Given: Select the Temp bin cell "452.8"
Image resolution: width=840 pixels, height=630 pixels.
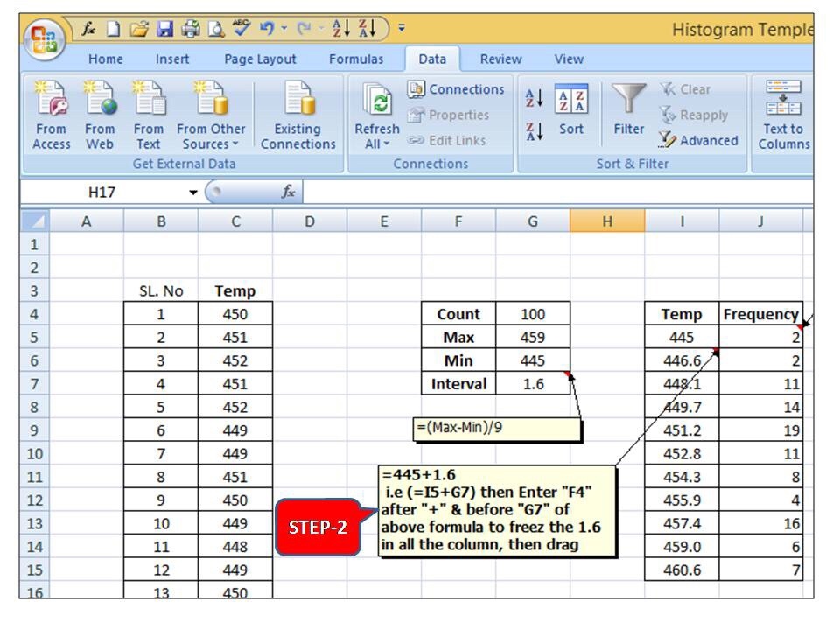Looking at the screenshot, I should 682,453.
